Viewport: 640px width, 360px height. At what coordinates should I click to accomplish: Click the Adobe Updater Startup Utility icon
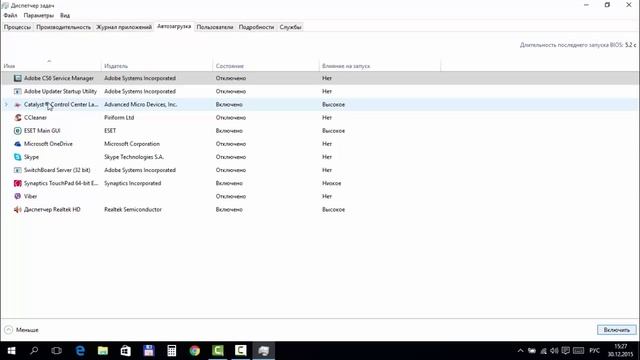tap(18, 91)
